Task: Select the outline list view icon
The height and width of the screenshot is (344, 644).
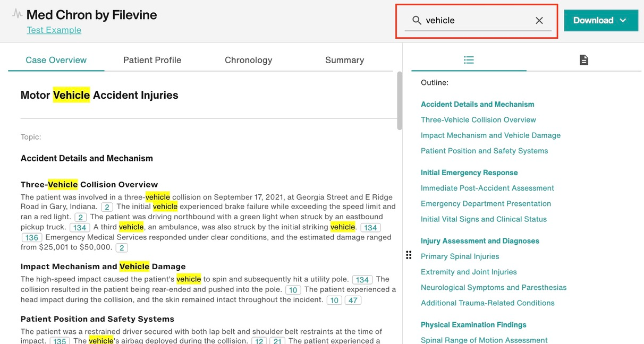Action: click(x=469, y=59)
